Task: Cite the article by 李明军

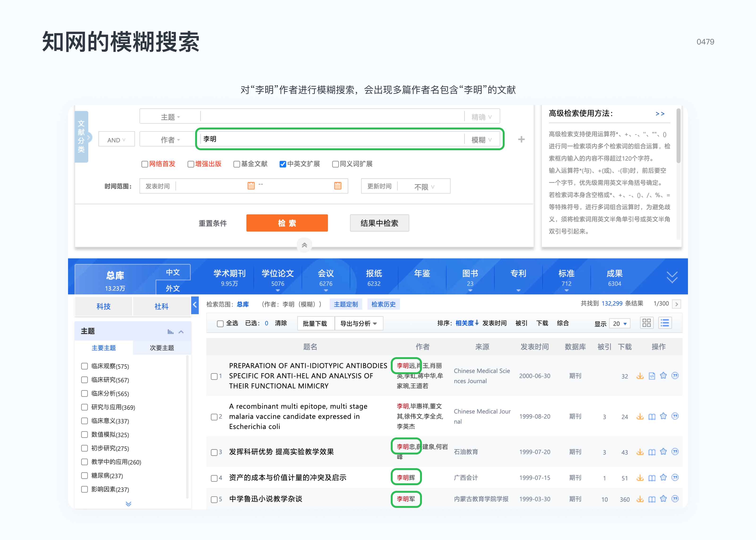Action: click(675, 499)
